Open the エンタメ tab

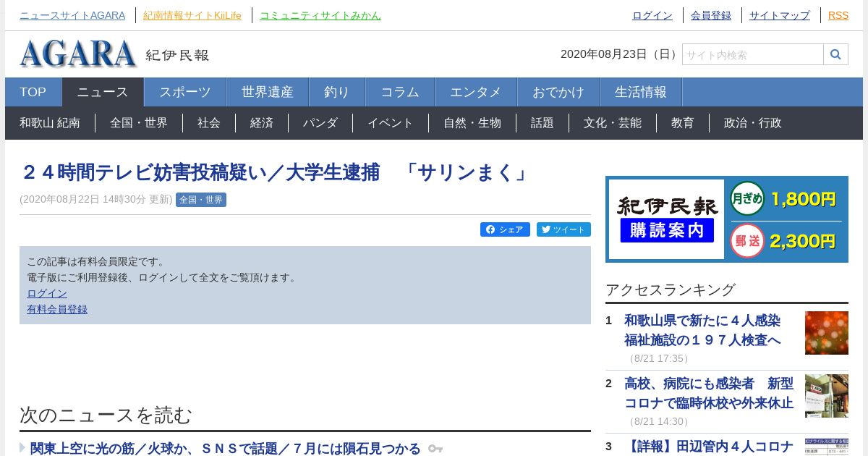pyautogui.click(x=476, y=92)
